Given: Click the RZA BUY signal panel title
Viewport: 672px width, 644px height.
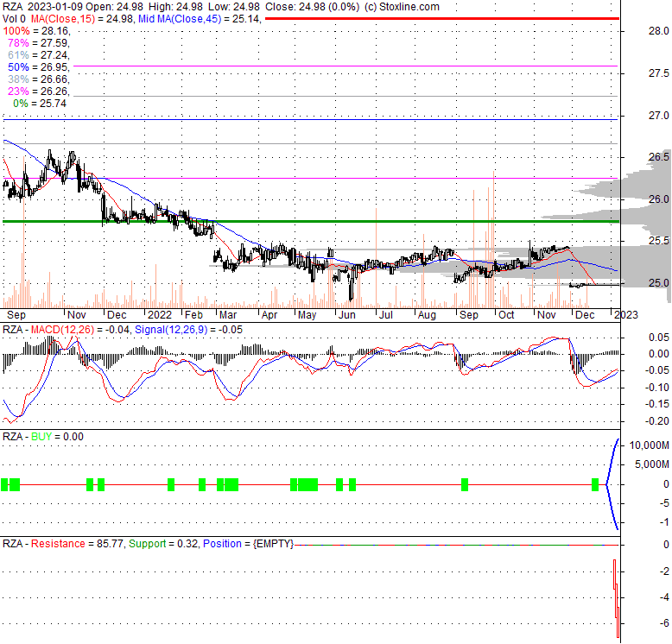Looking at the screenshot, I should (42, 437).
